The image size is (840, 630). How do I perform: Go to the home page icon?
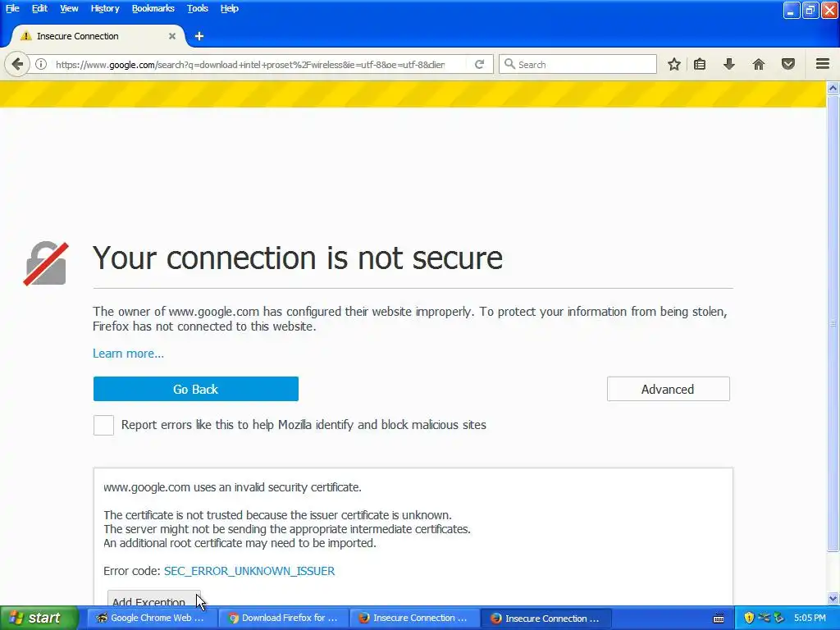759,64
